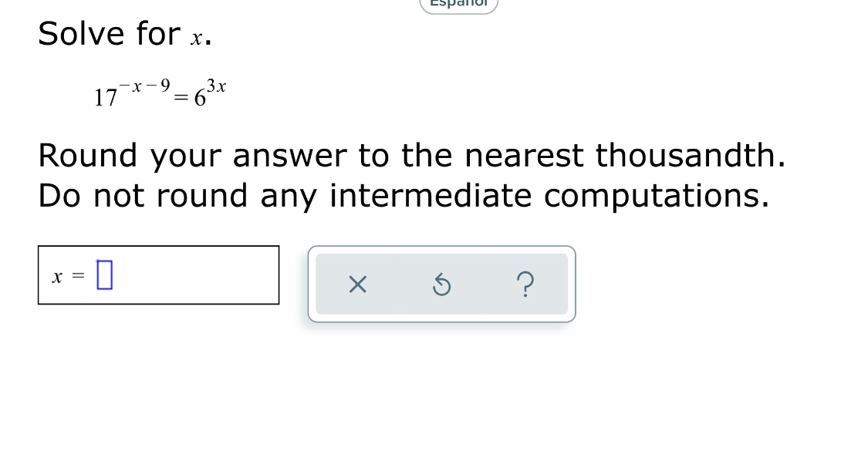
Task: Click the Solve for x heading
Action: [123, 32]
